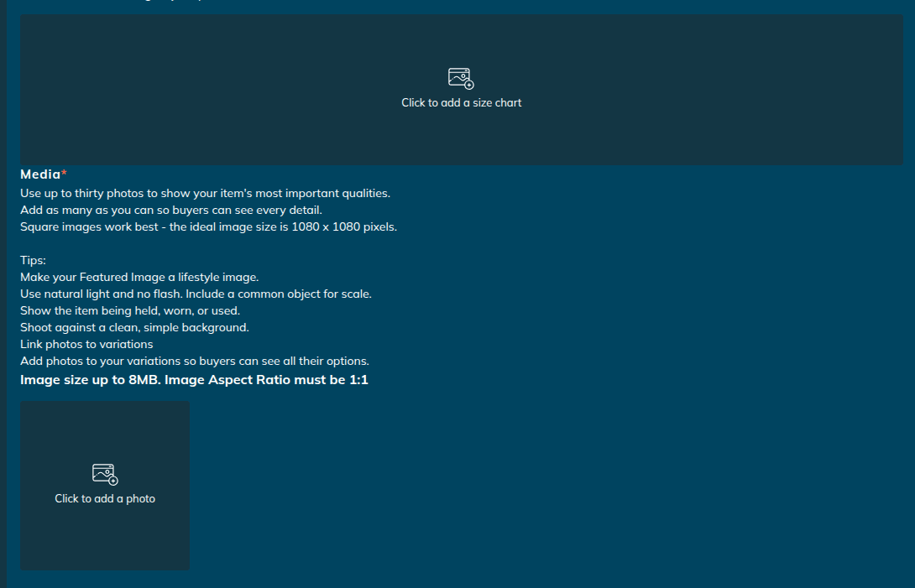Click the 'Show the item being held' tip
Screen dimensions: 915x588
click(x=129, y=311)
